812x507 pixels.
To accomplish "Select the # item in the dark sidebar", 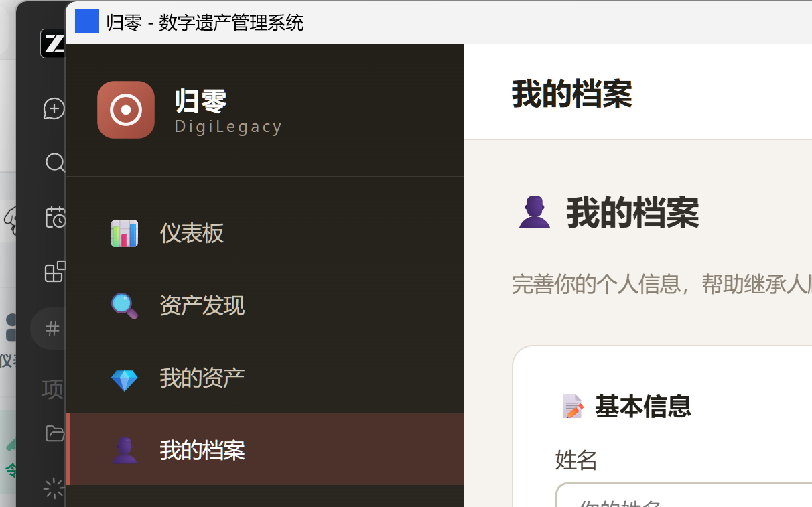I will click(x=52, y=328).
